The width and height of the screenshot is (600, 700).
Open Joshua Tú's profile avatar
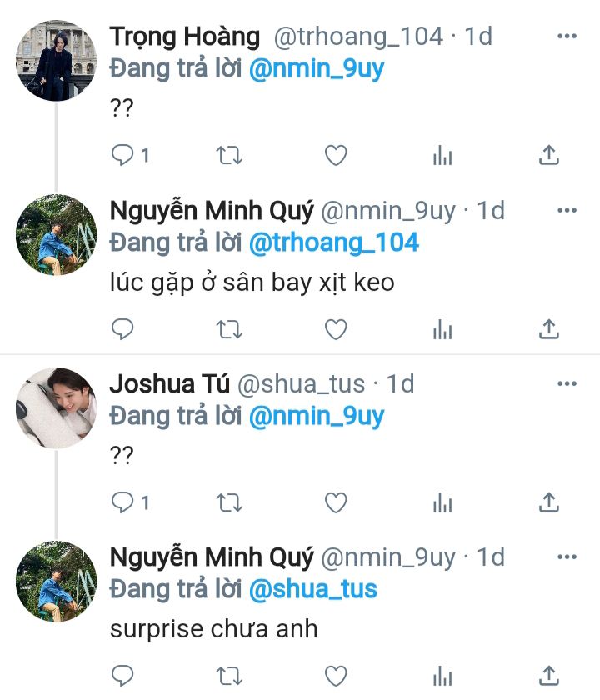[x=57, y=408]
